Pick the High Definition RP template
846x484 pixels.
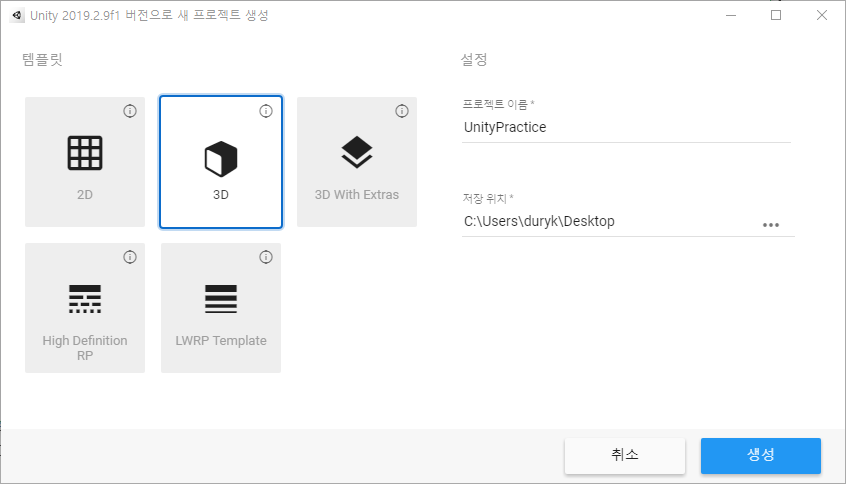(85, 308)
